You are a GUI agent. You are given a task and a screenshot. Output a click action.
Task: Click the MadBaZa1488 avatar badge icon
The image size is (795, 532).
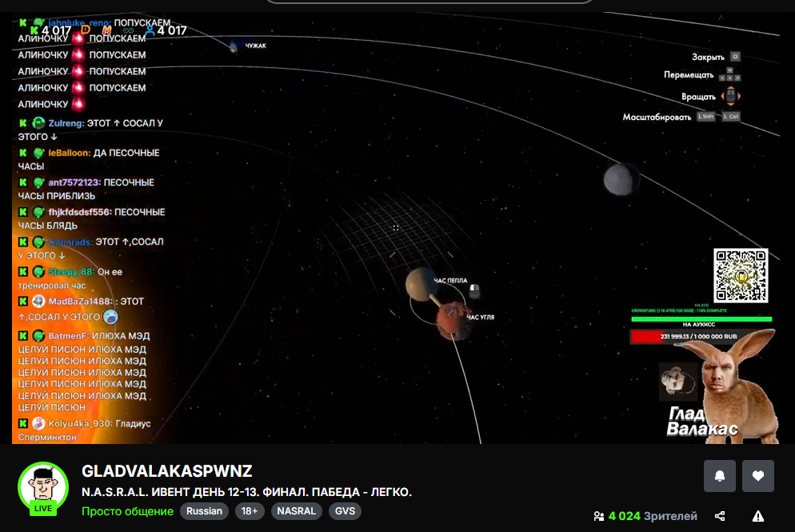(x=38, y=302)
